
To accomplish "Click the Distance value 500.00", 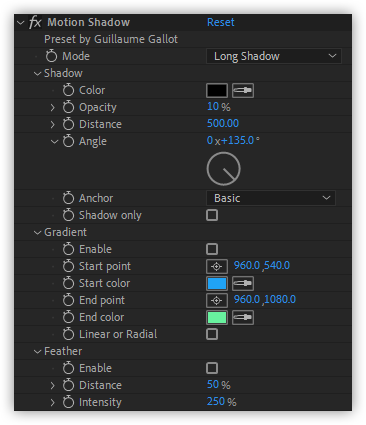I will tap(223, 123).
